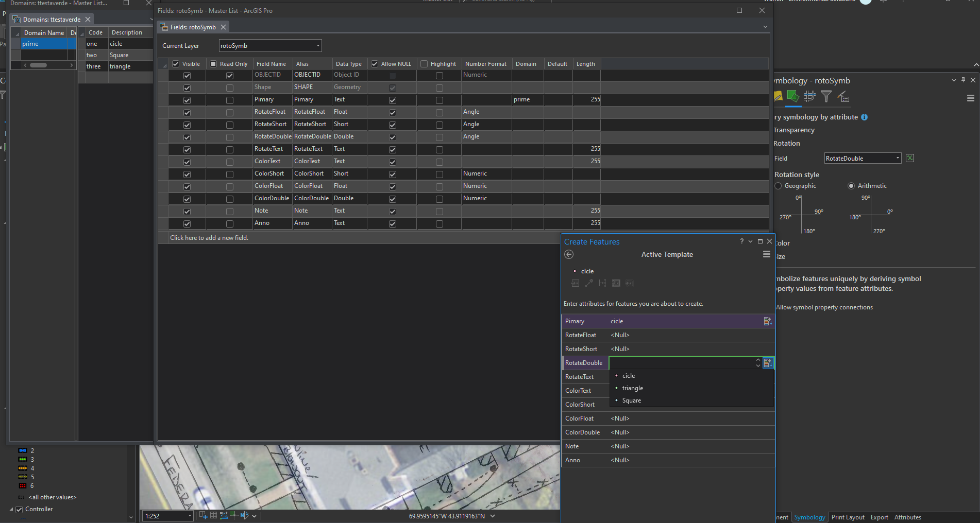Viewport: 980px width, 523px height.
Task: Click the Display filters funnel icon
Action: [x=826, y=96]
